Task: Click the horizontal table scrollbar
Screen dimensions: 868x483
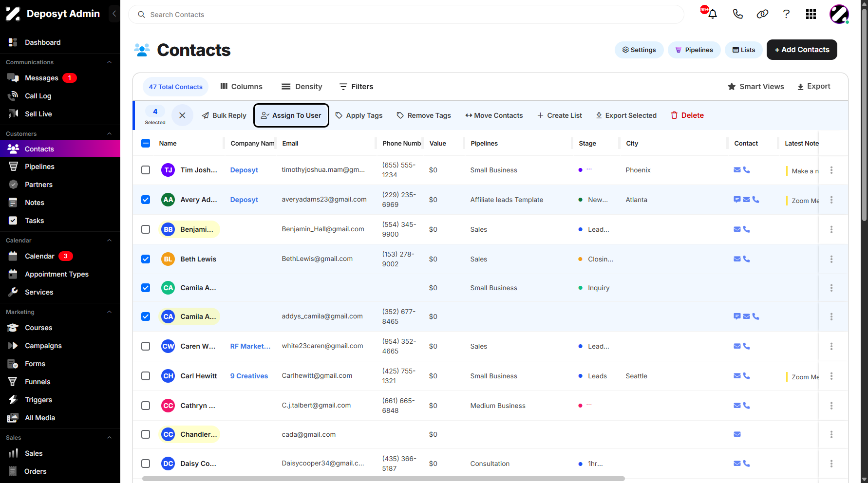Action: (383, 479)
